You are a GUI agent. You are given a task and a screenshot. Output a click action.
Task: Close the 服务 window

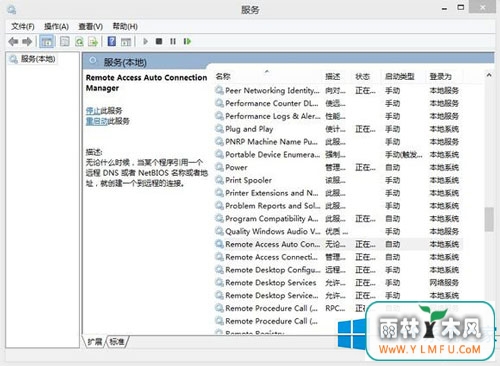[x=482, y=7]
